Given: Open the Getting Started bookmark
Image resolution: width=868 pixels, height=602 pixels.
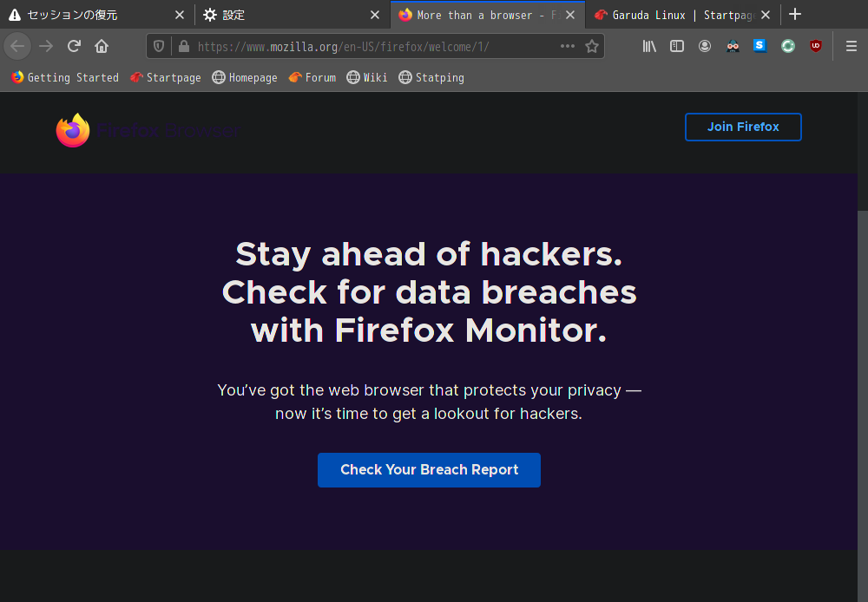Looking at the screenshot, I should click(65, 77).
